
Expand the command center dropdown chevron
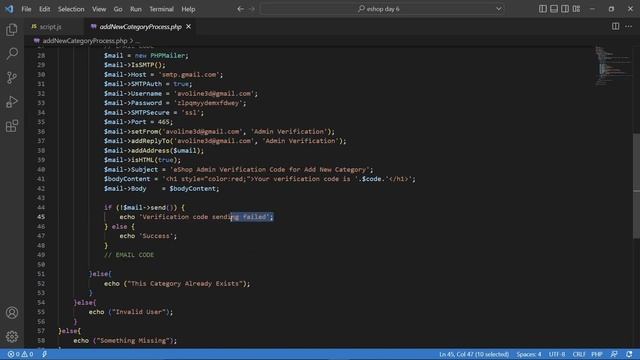[498, 9]
